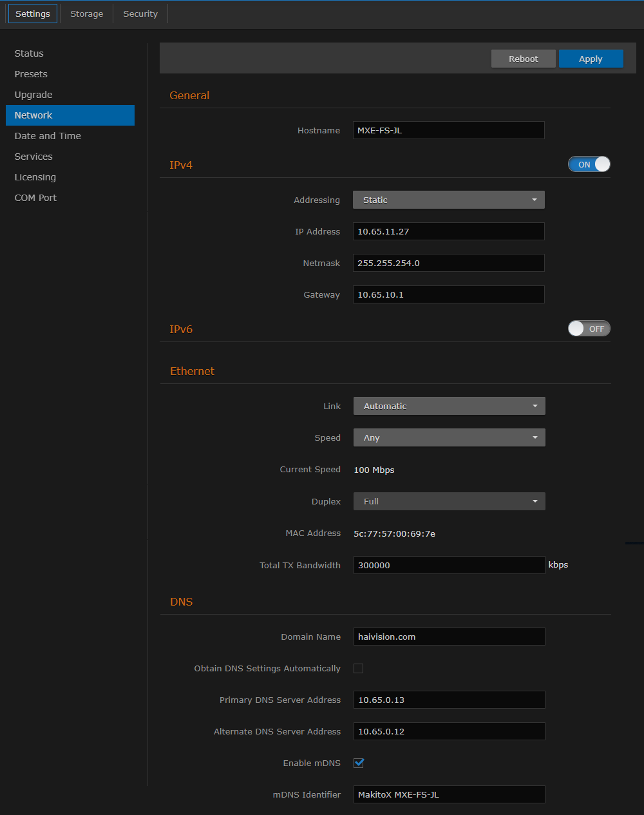
Task: Toggle the IPv4 switch off
Action: point(589,164)
